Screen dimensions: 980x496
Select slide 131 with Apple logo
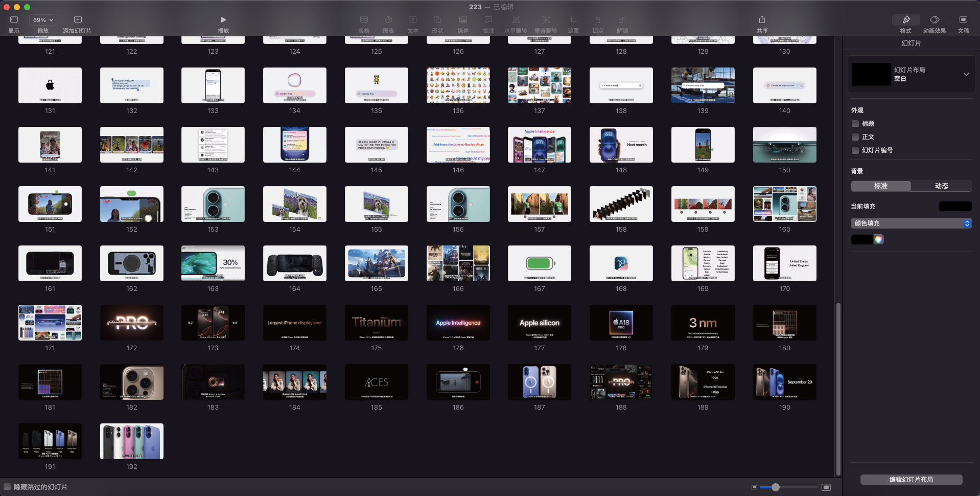50,85
